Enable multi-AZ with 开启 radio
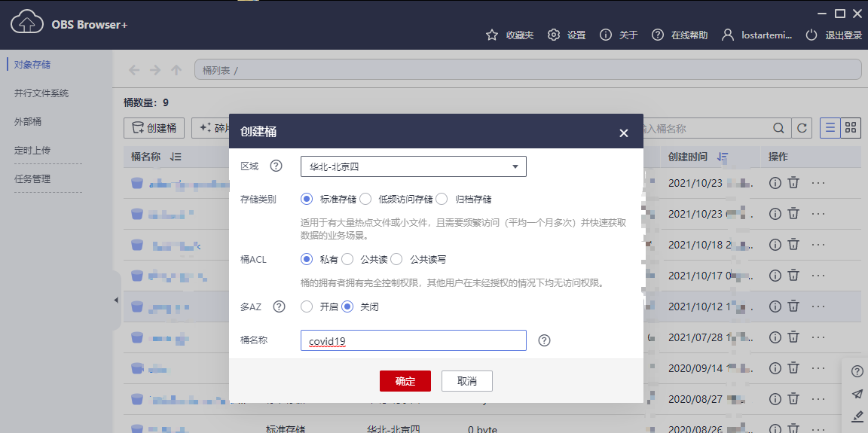 tap(306, 306)
